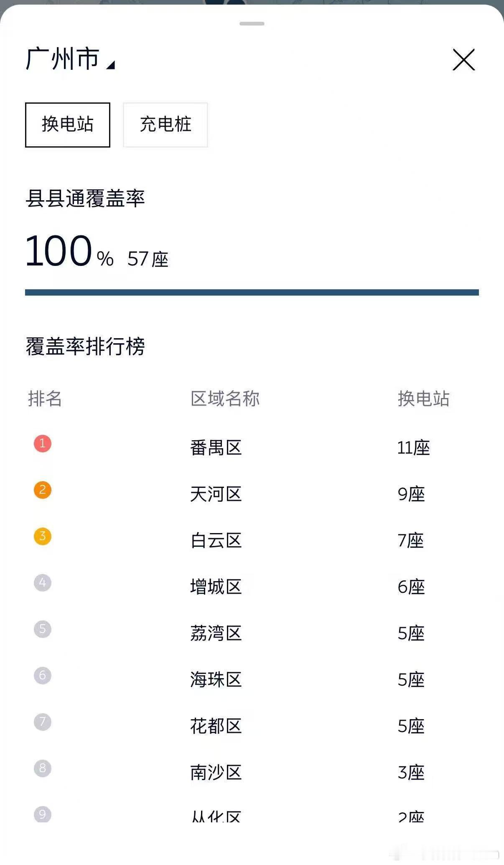
Task: Tap the orange rank 2 badge
Action: [x=43, y=490]
